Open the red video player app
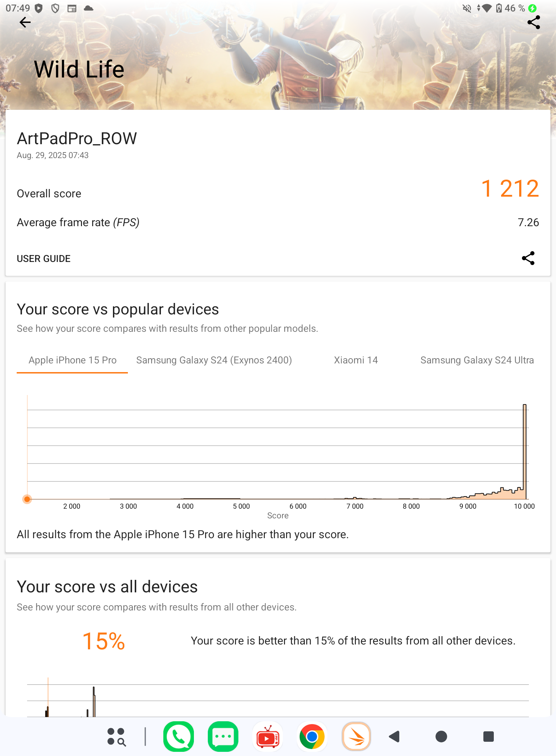The image size is (556, 756). coord(268,737)
